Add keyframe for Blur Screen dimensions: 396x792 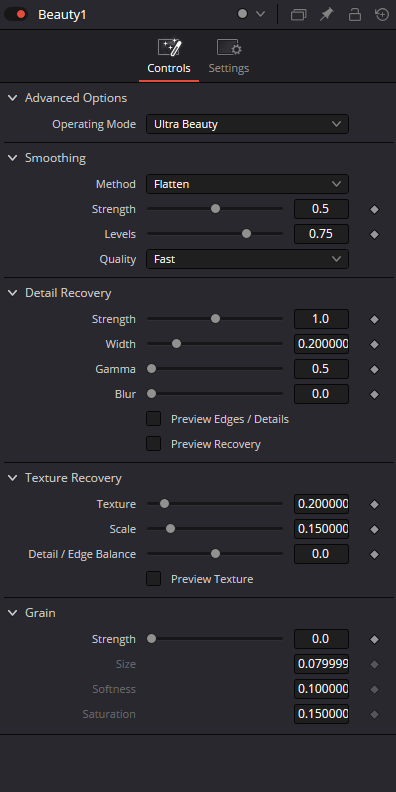374,394
